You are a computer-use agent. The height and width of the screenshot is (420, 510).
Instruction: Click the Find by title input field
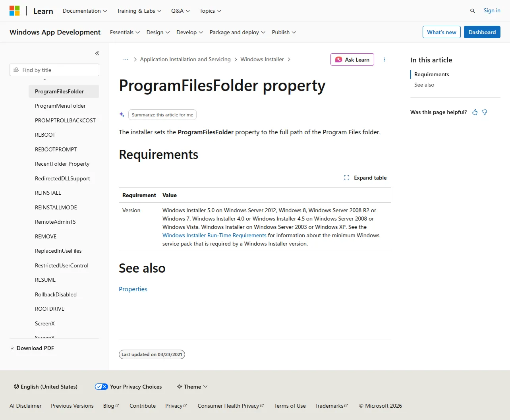[x=54, y=70]
